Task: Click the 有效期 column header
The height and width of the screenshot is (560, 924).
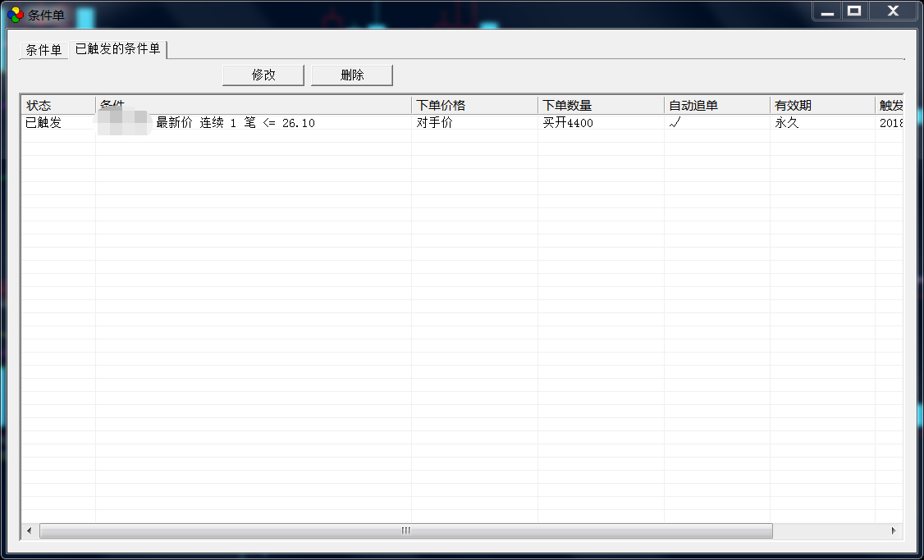Action: pos(822,106)
